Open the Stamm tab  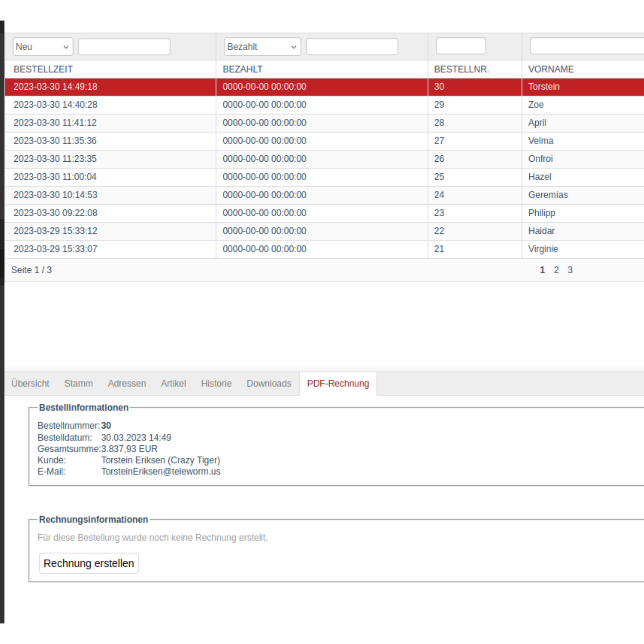point(78,383)
